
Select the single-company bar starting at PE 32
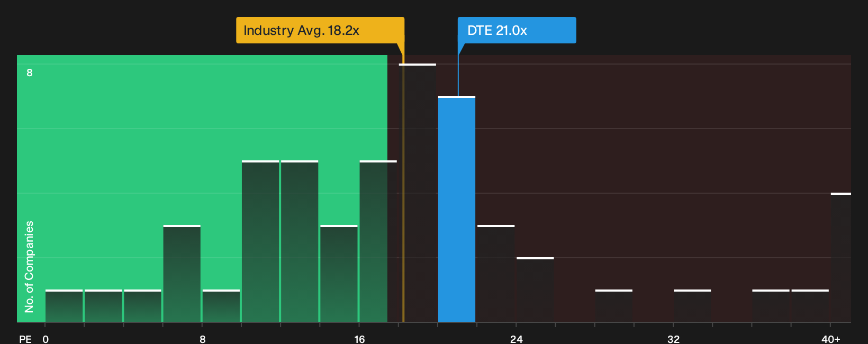click(x=692, y=306)
